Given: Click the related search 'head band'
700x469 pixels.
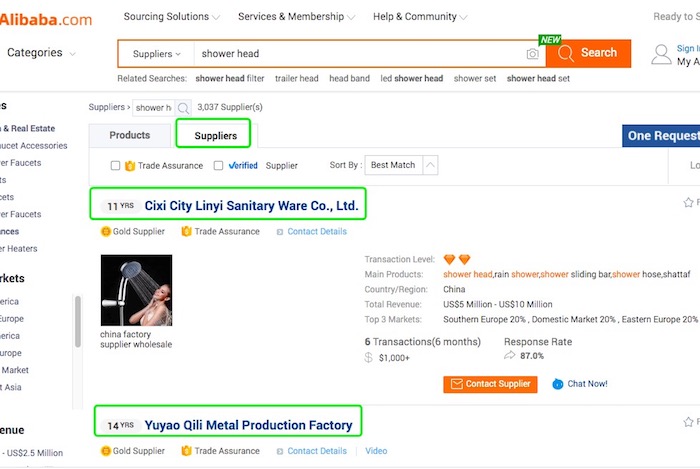Looking at the screenshot, I should [350, 79].
